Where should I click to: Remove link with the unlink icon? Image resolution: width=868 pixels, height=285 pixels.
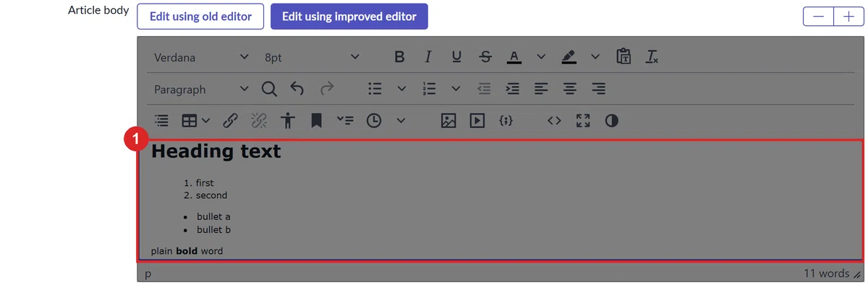pyautogui.click(x=259, y=121)
